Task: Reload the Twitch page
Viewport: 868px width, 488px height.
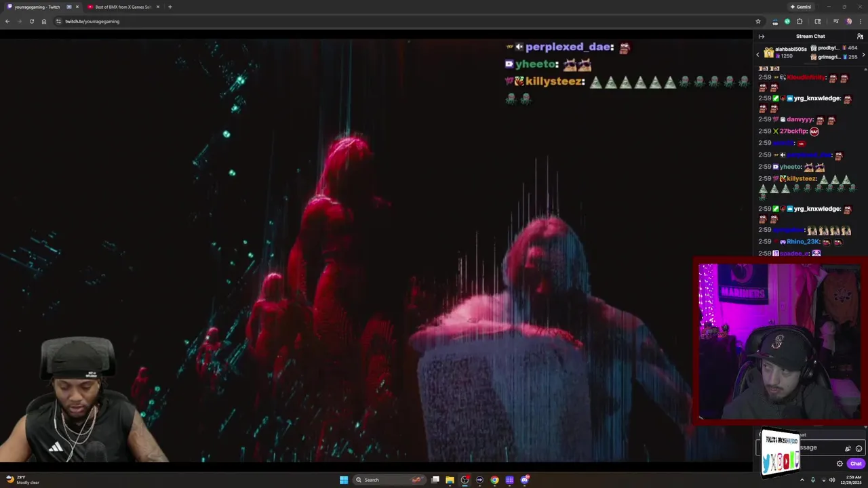Action: pyautogui.click(x=31, y=21)
